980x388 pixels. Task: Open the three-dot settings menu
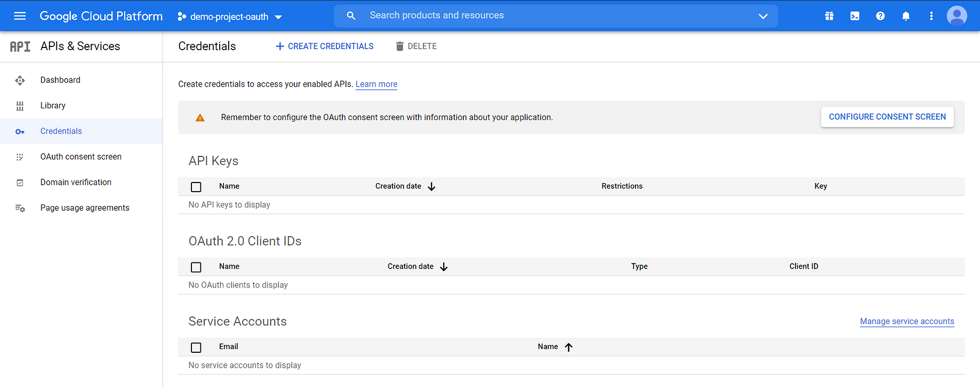pos(931,16)
